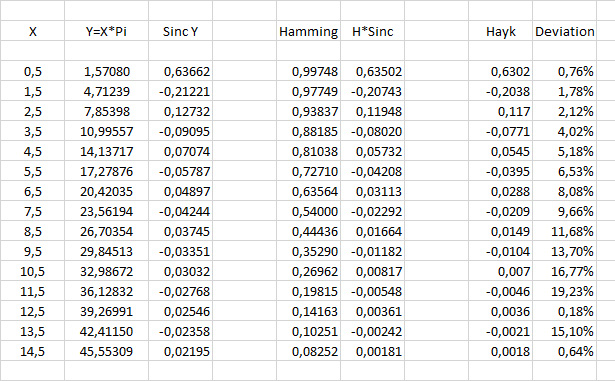Select Sinc Y value -0,05787
The image size is (615, 381).
(x=180, y=171)
